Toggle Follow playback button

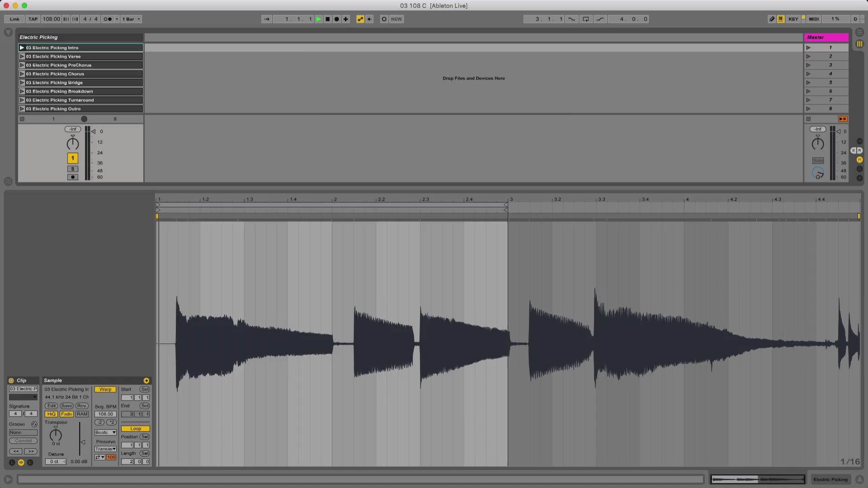(x=266, y=19)
